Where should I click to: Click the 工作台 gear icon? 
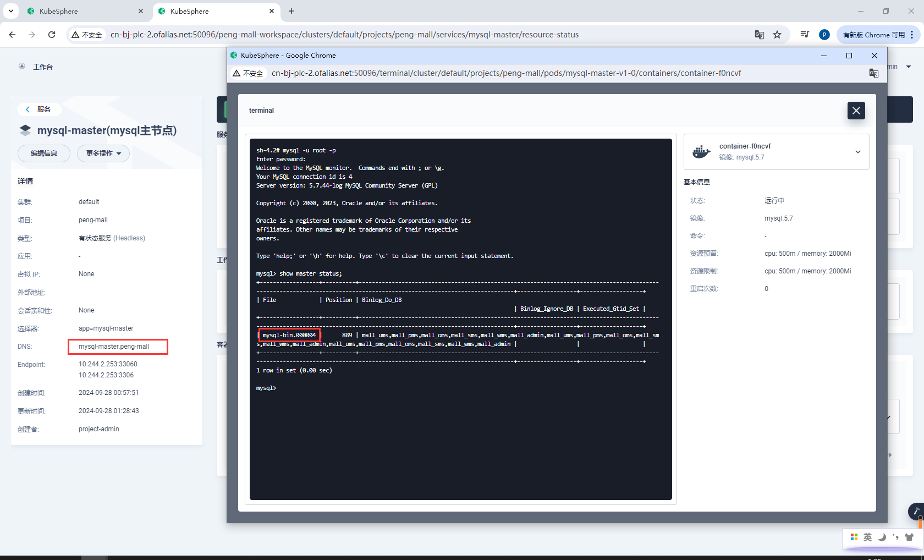(x=22, y=66)
